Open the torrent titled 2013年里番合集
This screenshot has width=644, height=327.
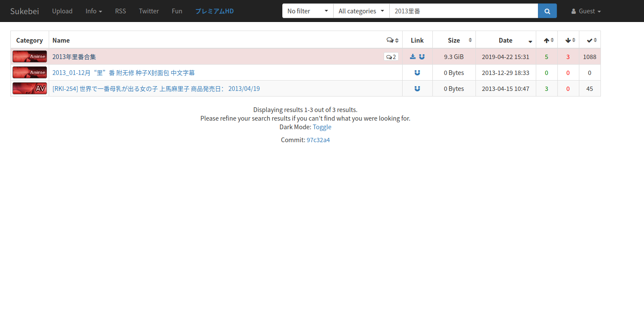coord(74,57)
